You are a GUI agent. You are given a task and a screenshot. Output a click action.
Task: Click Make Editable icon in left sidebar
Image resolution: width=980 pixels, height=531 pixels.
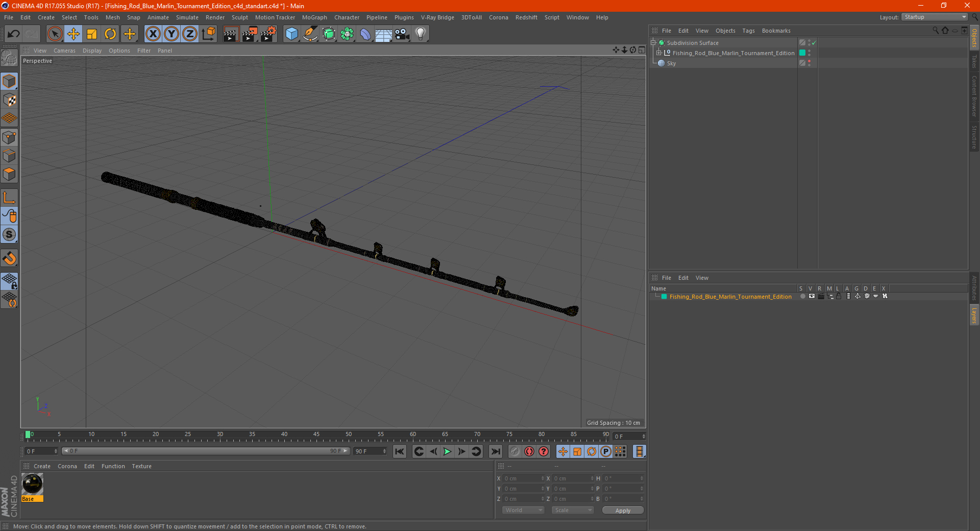point(9,58)
